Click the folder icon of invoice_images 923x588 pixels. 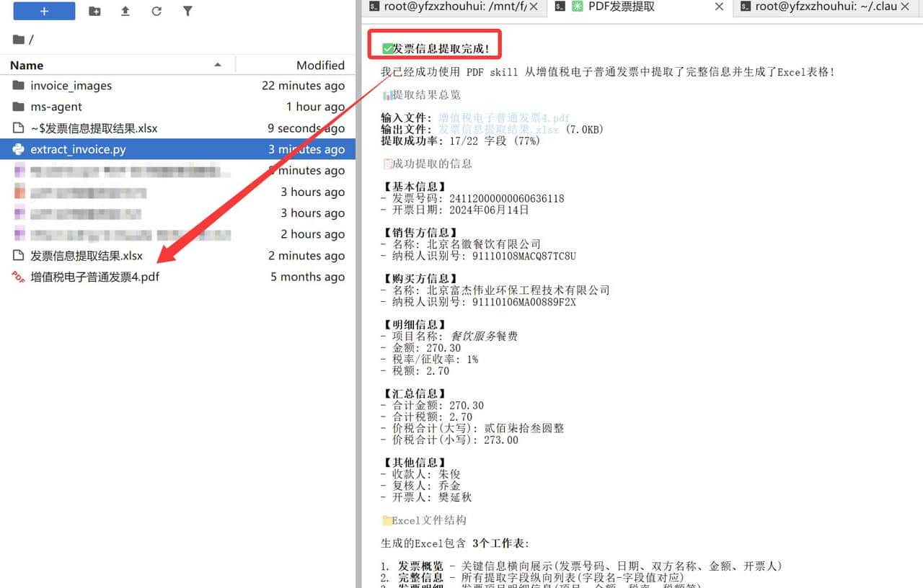click(18, 85)
